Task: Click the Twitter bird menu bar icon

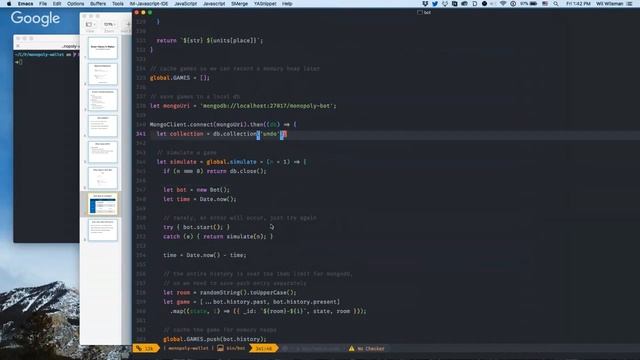Action: pos(435,4)
